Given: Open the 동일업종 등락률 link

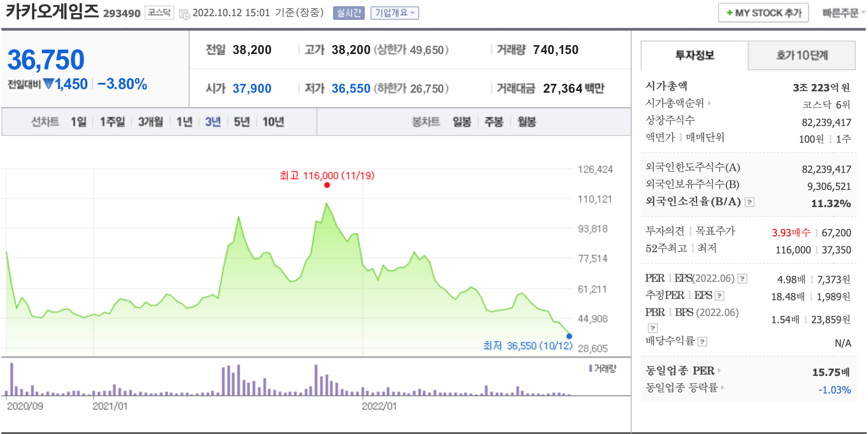Looking at the screenshot, I should (684, 388).
